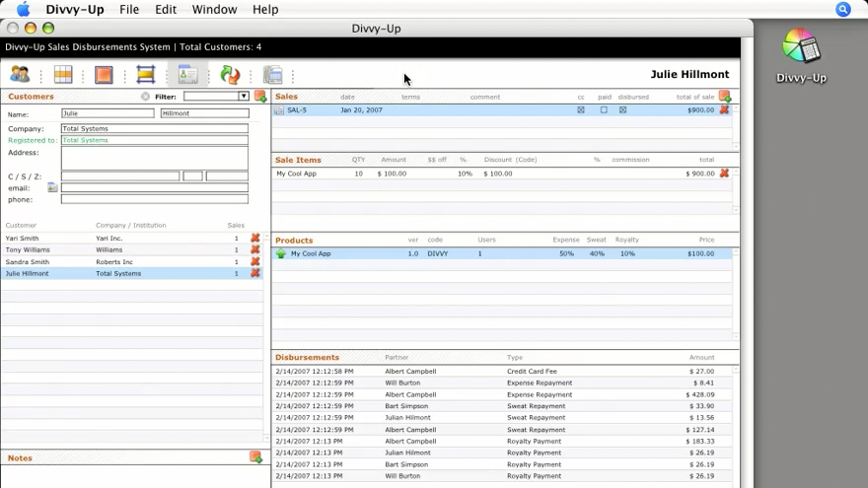Click the Company field with Total Systems

coord(155,128)
